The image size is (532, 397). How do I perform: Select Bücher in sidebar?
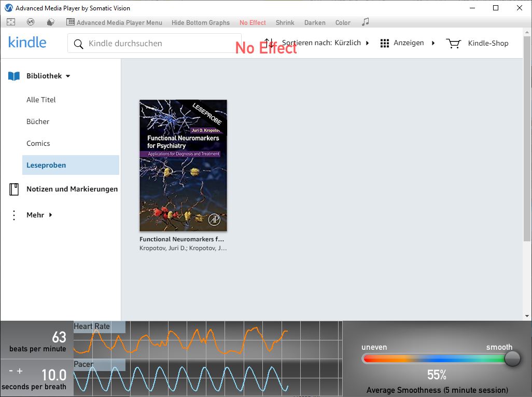[x=38, y=121]
